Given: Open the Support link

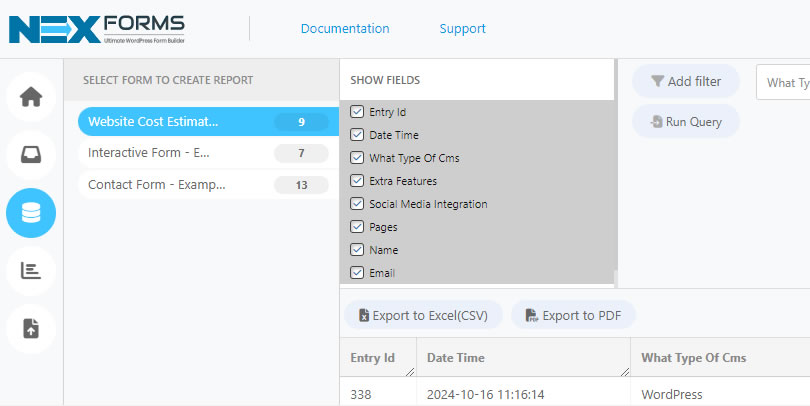Looking at the screenshot, I should [462, 28].
